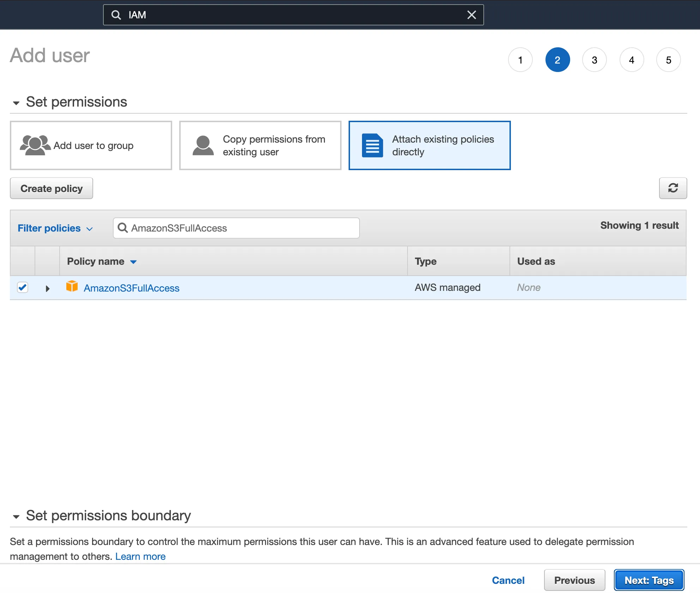The height and width of the screenshot is (593, 700).
Task: Select the Add user to group option
Action: pyautogui.click(x=91, y=145)
